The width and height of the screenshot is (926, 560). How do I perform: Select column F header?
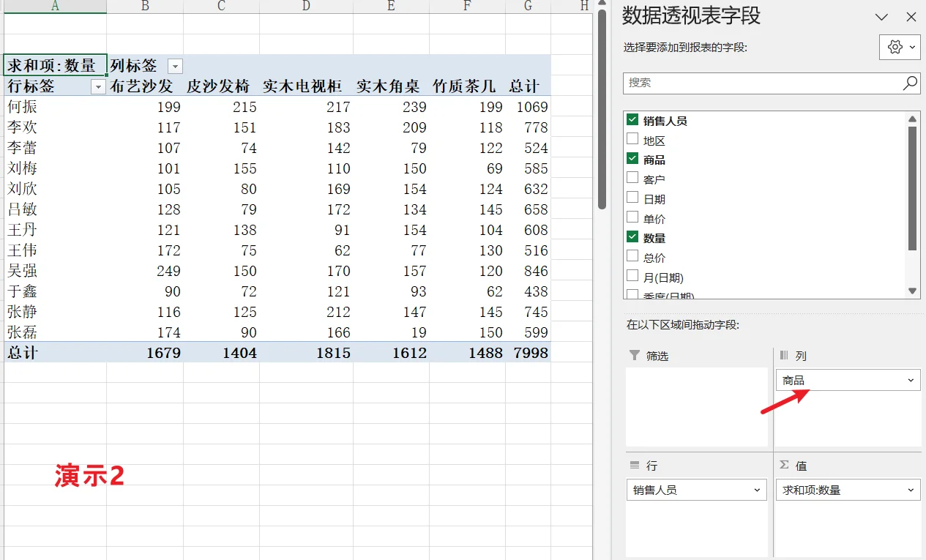click(467, 7)
